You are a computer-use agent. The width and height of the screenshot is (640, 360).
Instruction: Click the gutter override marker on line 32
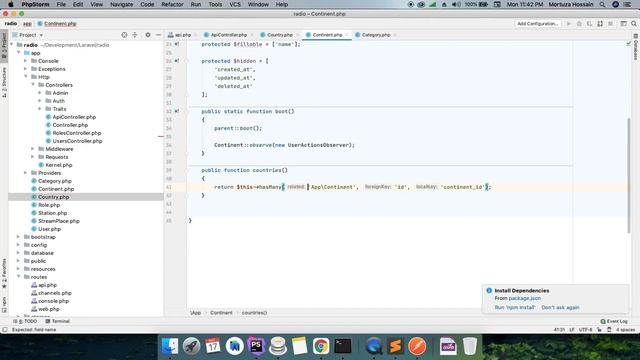(x=177, y=111)
